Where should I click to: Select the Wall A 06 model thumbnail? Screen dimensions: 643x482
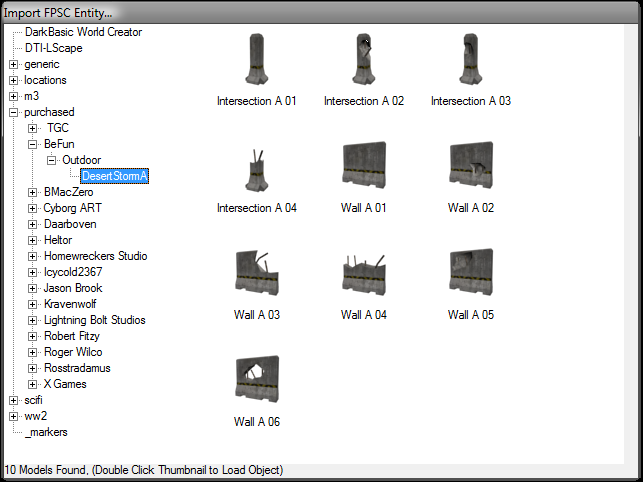257,379
